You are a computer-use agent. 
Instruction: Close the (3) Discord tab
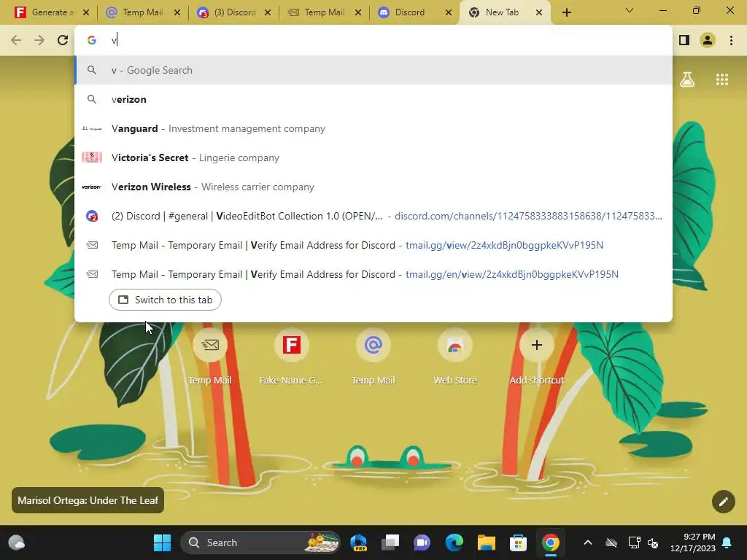[268, 12]
